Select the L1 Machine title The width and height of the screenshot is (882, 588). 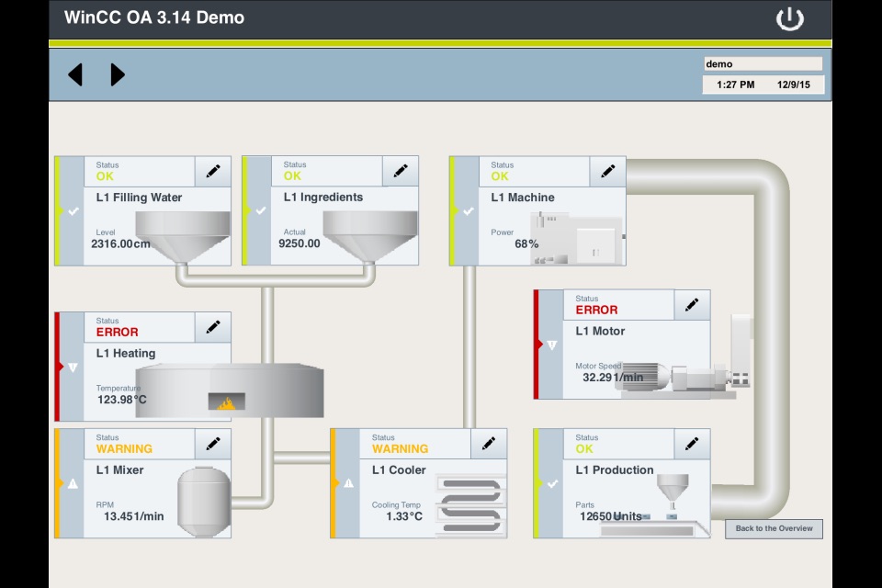point(522,198)
